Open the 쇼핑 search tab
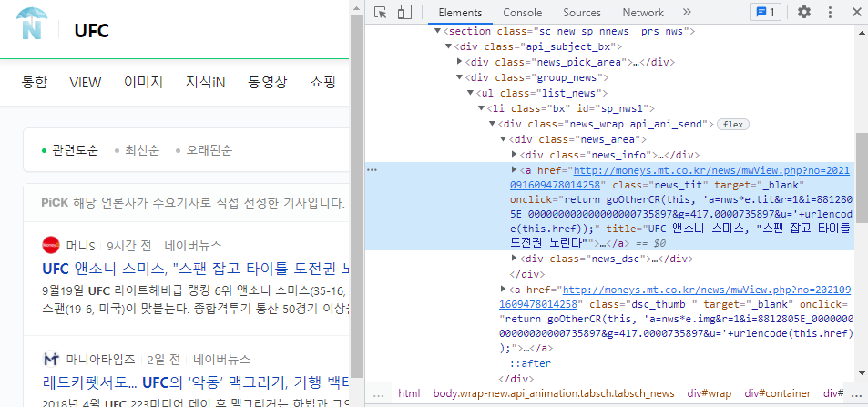This screenshot has width=868, height=407. point(323,83)
